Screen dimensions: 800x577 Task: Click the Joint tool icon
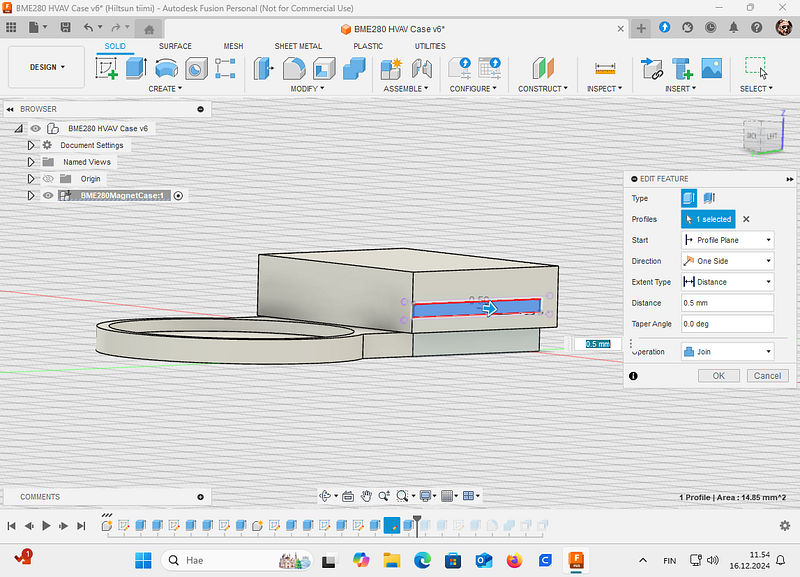point(421,68)
